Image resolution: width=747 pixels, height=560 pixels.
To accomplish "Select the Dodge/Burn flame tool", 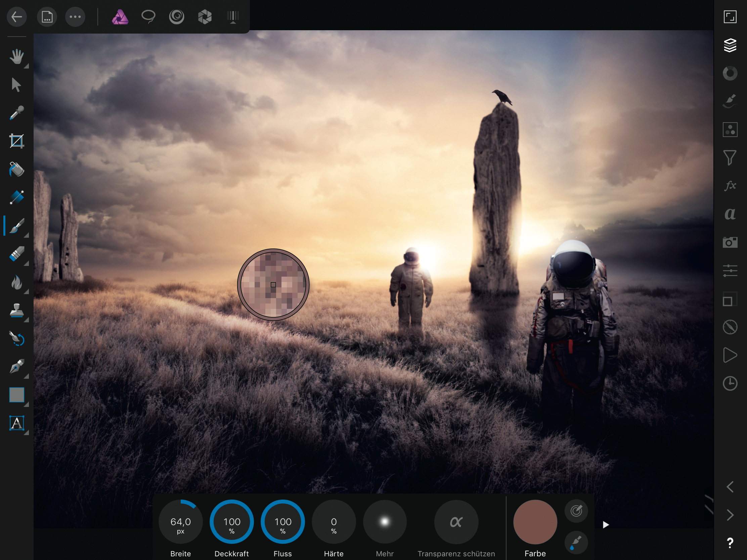I will [16, 283].
